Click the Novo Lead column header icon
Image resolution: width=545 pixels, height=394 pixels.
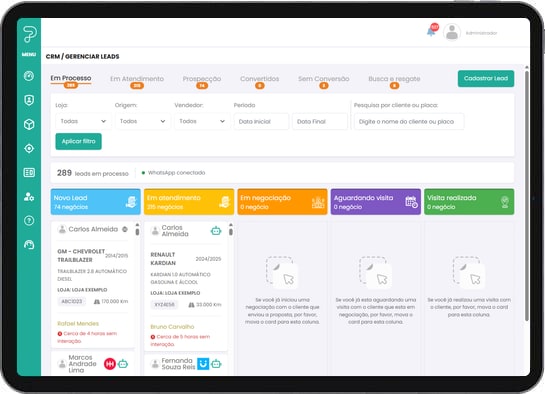click(x=131, y=202)
